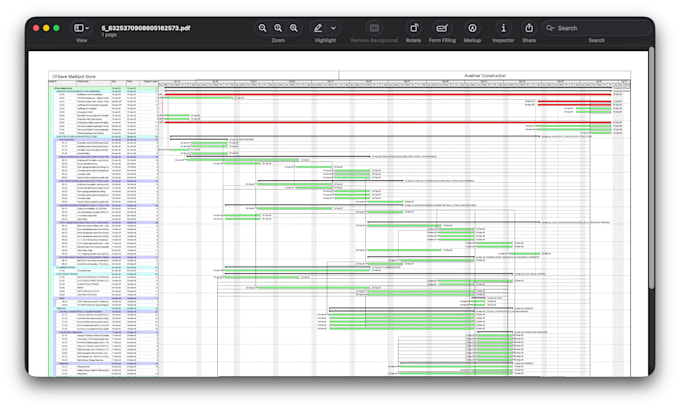680x409 pixels.
Task: Zoom to actual size with middle magnifier
Action: [278, 28]
